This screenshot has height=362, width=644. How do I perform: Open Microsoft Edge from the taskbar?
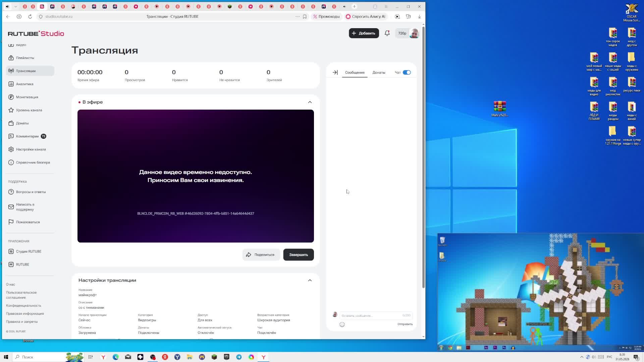[x=116, y=357]
